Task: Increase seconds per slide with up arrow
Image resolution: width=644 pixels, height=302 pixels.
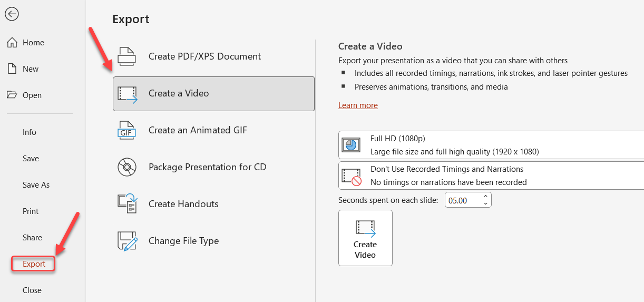Action: coord(485,197)
